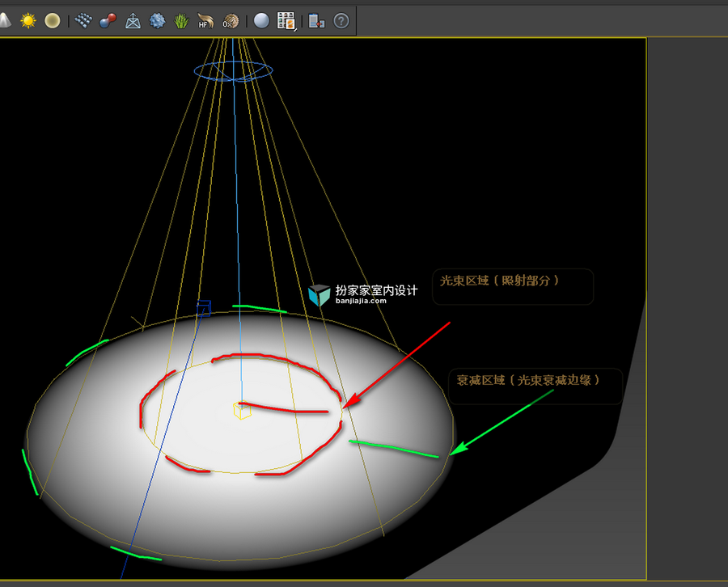Screen dimensions: 728x587
Task: Choose the blue spheres grid icon
Action: click(x=83, y=21)
